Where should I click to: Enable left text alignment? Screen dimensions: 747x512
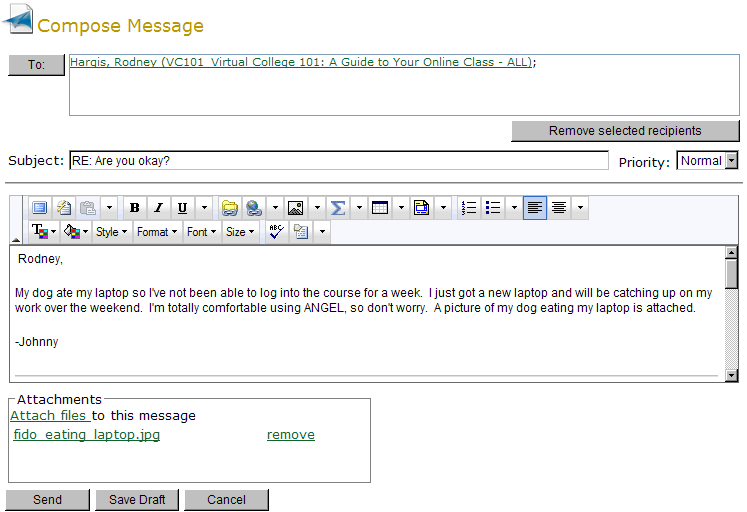[x=535, y=208]
